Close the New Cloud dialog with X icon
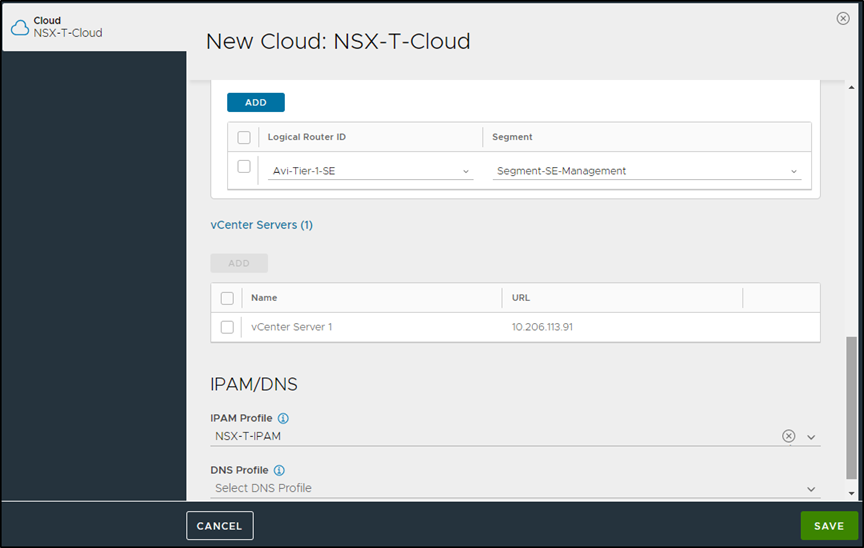The image size is (864, 548). 843,18
